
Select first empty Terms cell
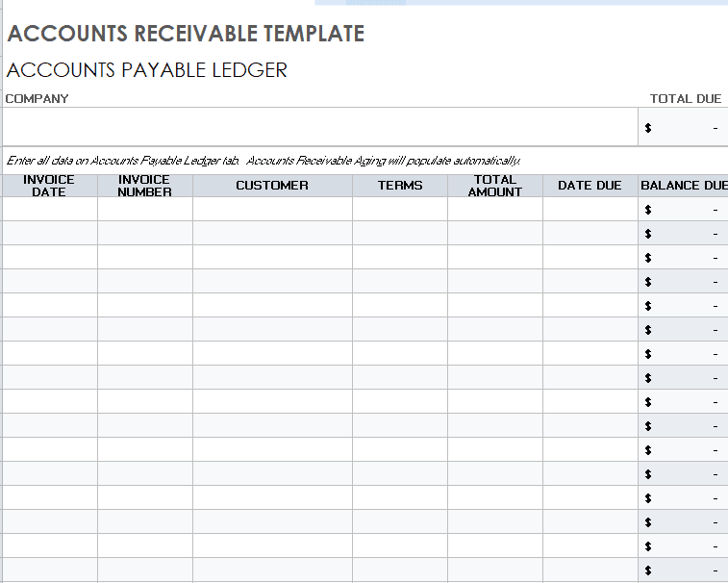[x=400, y=209]
